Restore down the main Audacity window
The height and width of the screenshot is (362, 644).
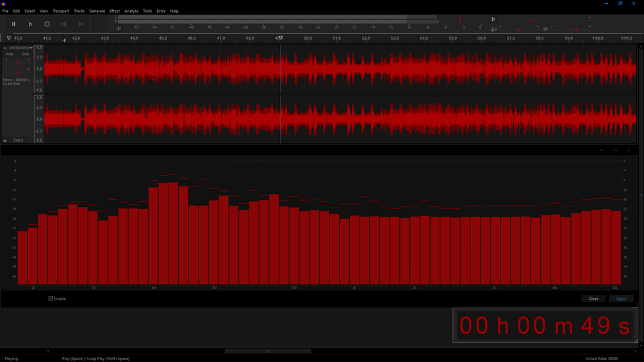tap(620, 3)
